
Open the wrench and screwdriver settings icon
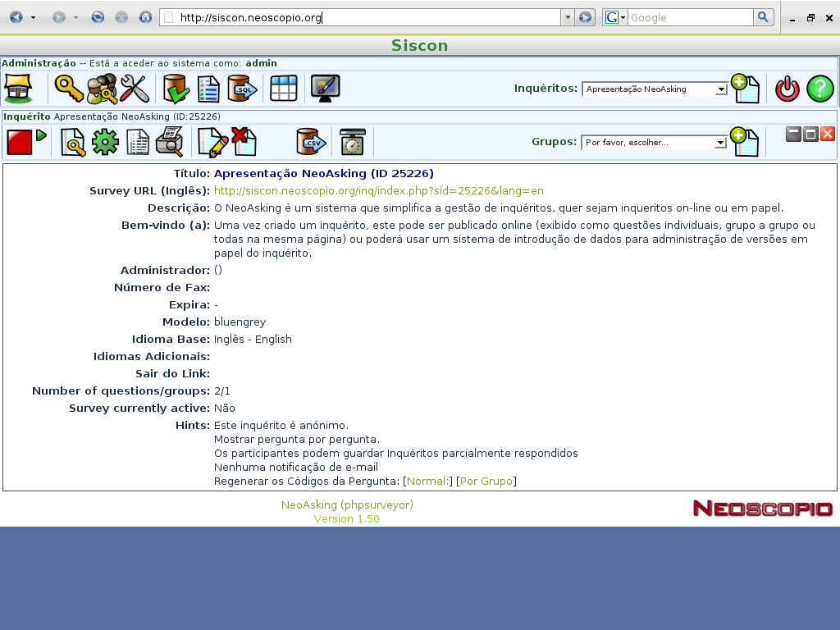(x=135, y=89)
